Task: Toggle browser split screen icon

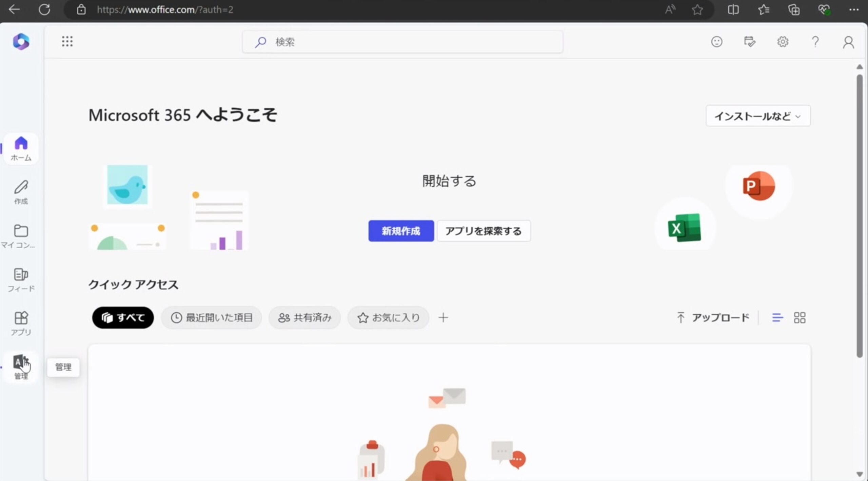Action: click(x=733, y=9)
